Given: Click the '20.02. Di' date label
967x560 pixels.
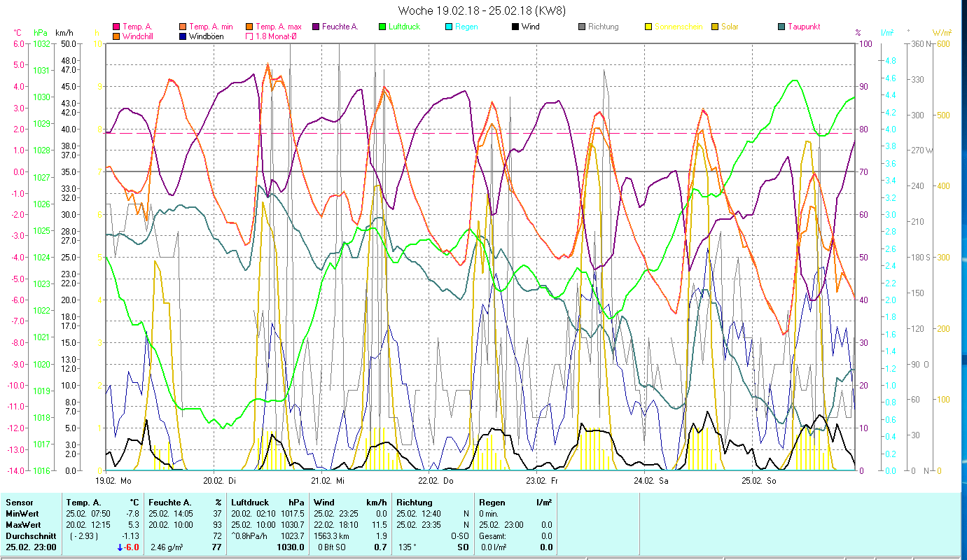Looking at the screenshot, I should [x=220, y=481].
